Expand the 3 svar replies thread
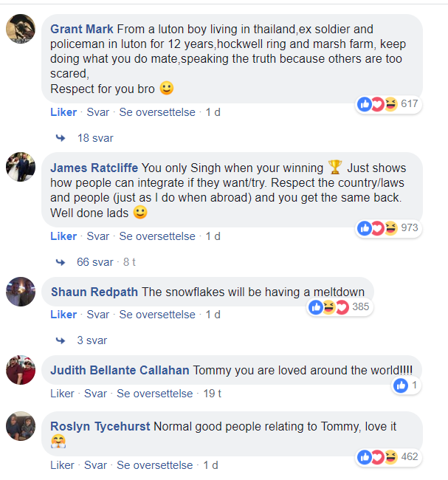 (92, 340)
